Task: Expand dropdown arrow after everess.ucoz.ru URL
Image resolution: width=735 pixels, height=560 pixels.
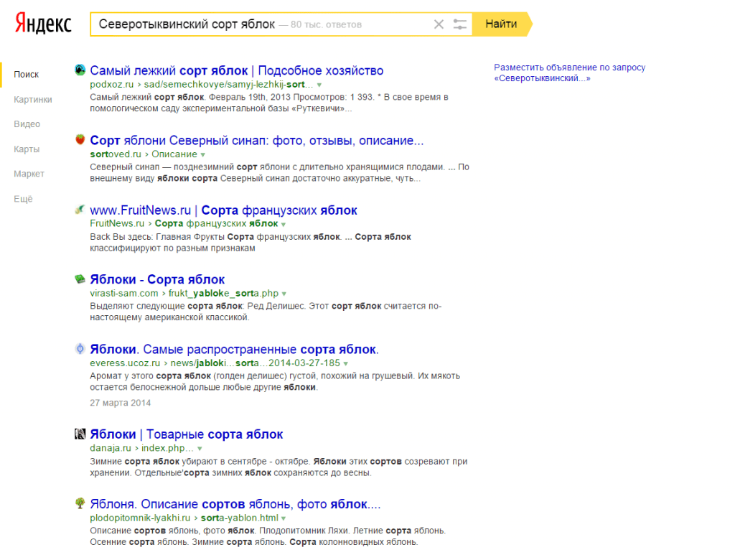Action: (345, 363)
